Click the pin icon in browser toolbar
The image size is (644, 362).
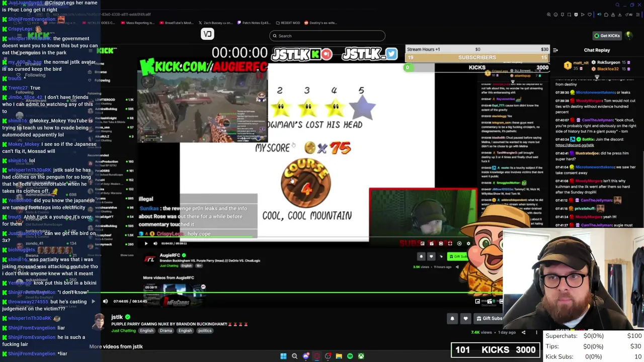point(562,15)
